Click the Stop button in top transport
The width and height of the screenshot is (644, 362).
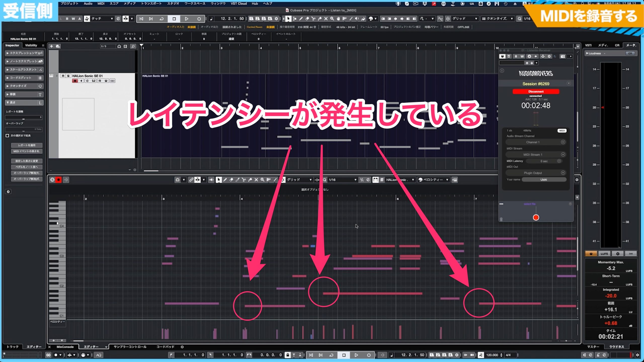click(174, 19)
